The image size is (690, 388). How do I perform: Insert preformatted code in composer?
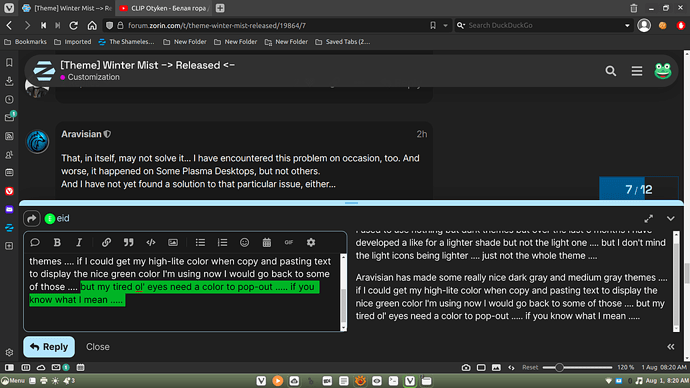point(151,242)
